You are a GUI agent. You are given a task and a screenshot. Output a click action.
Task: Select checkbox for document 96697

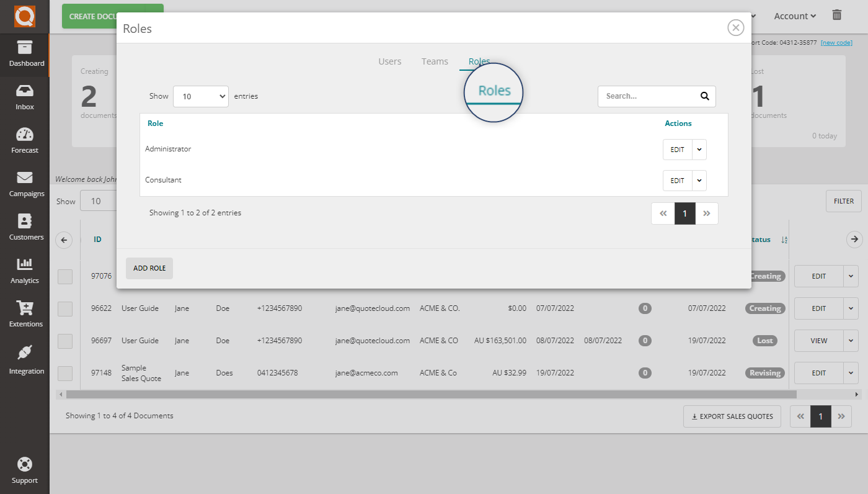coord(65,341)
